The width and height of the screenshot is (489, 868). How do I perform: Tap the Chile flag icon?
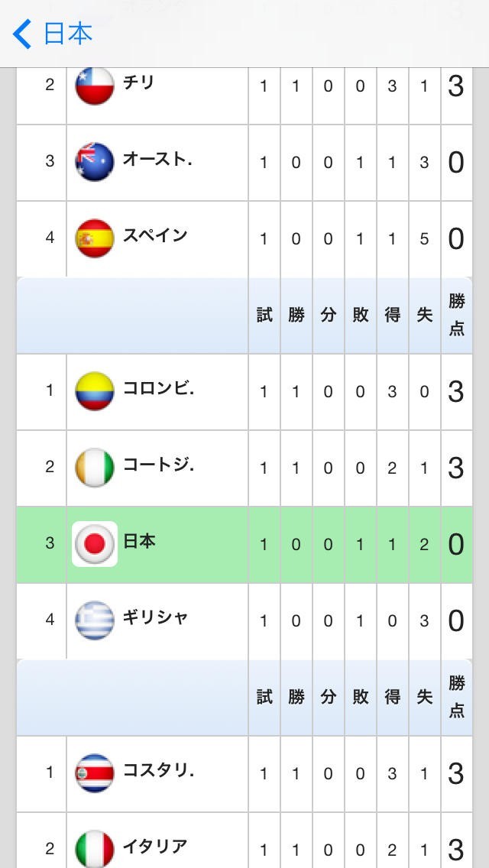[x=95, y=86]
